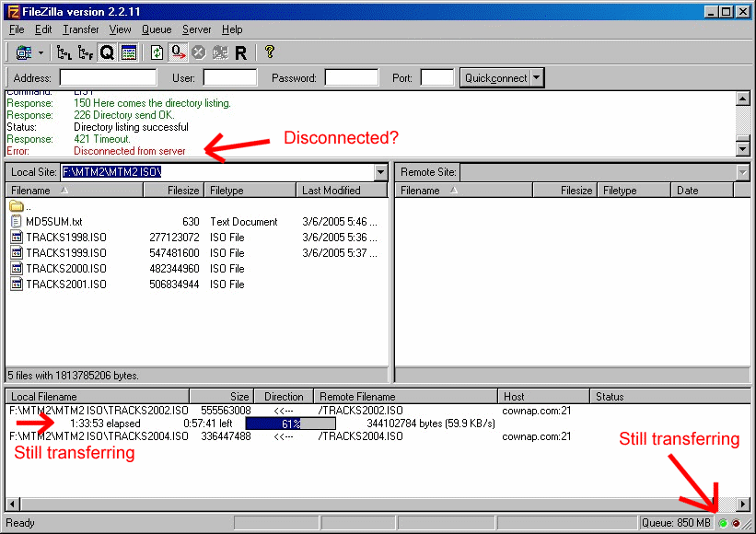The width and height of the screenshot is (756, 534).
Task: Click the 61% transfer progress bar
Action: (290, 424)
